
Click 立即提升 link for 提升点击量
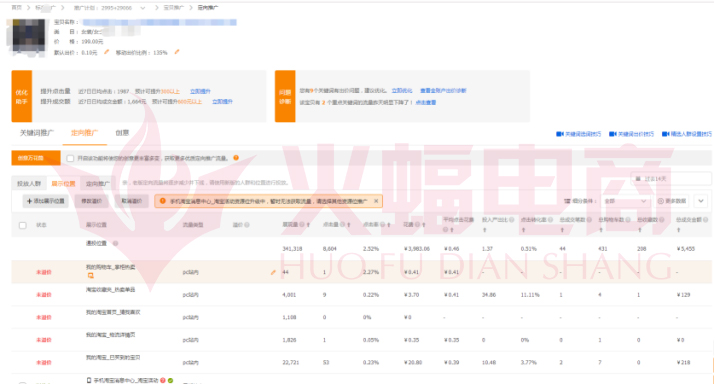(x=200, y=91)
